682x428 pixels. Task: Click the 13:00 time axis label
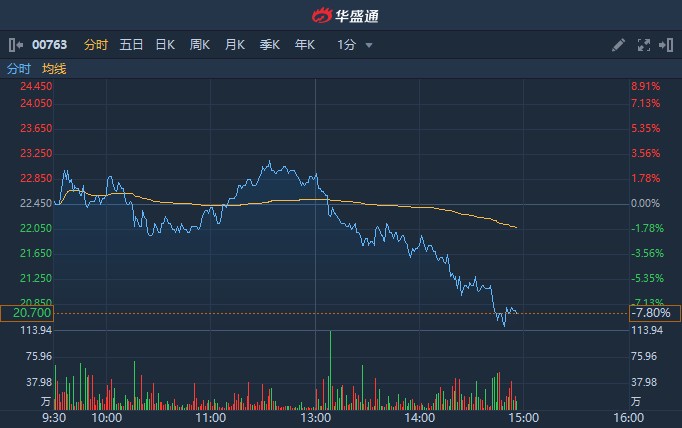[315, 418]
